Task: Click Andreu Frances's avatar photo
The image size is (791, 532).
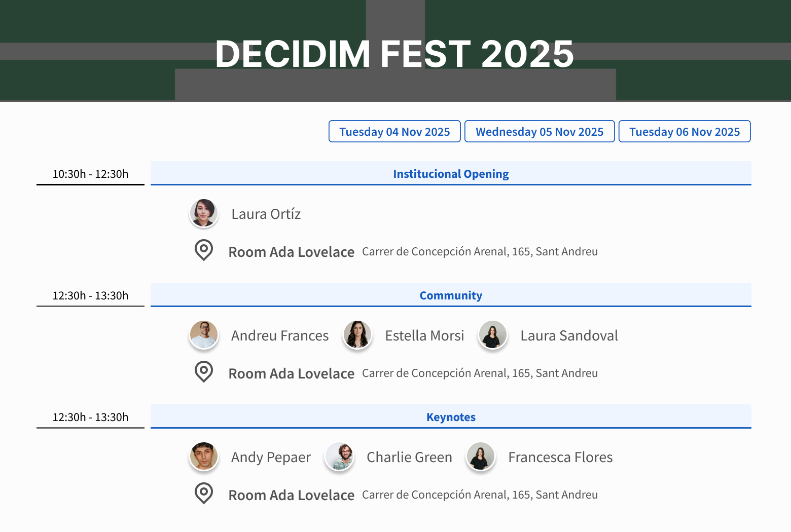Action: [204, 335]
